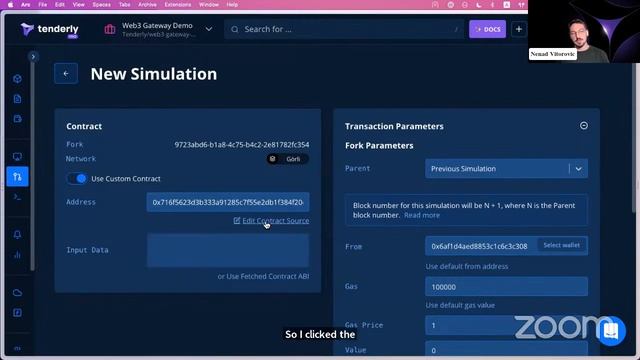
Task: Open the Archive menu
Action: click(147, 4)
